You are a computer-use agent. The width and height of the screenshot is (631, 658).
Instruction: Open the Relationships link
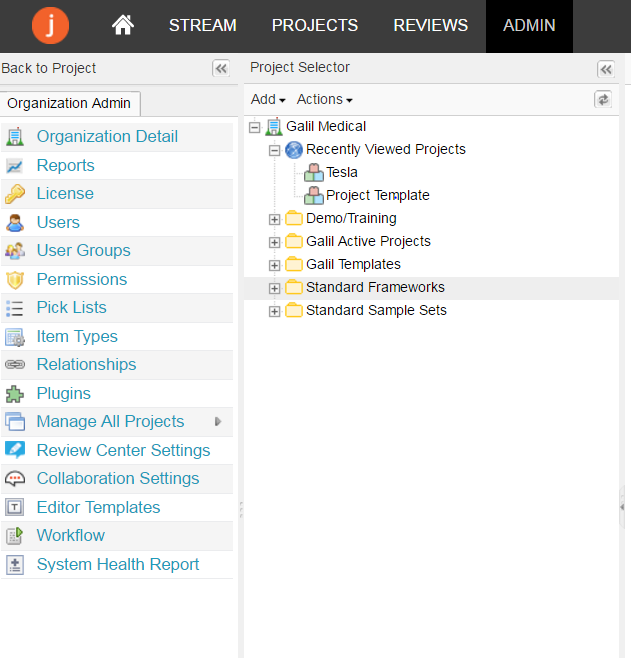click(x=86, y=364)
